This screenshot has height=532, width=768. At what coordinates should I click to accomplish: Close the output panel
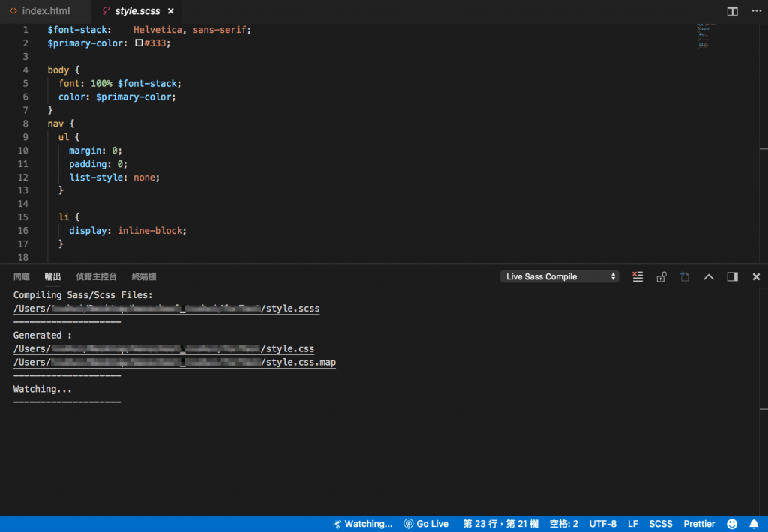coord(756,276)
